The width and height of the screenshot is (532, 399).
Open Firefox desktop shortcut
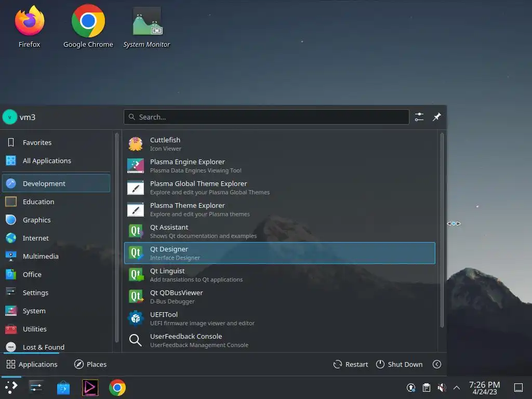[30, 26]
